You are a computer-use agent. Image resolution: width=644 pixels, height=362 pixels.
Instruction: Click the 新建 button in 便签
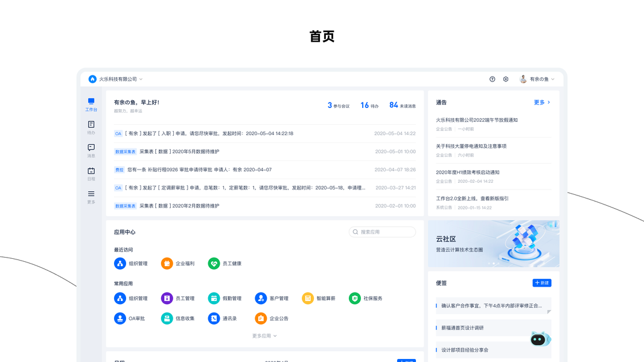point(542,283)
